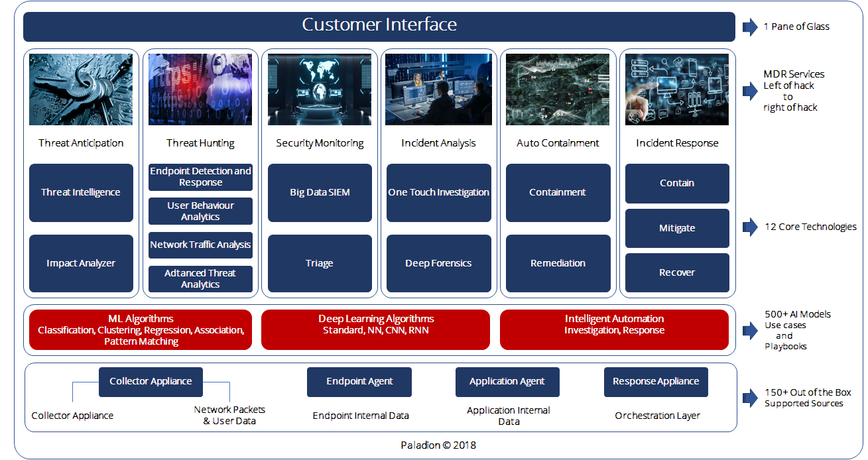Open the Incident Response touchscreen image
Image resolution: width=868 pixels, height=460 pixels.
pos(677,89)
